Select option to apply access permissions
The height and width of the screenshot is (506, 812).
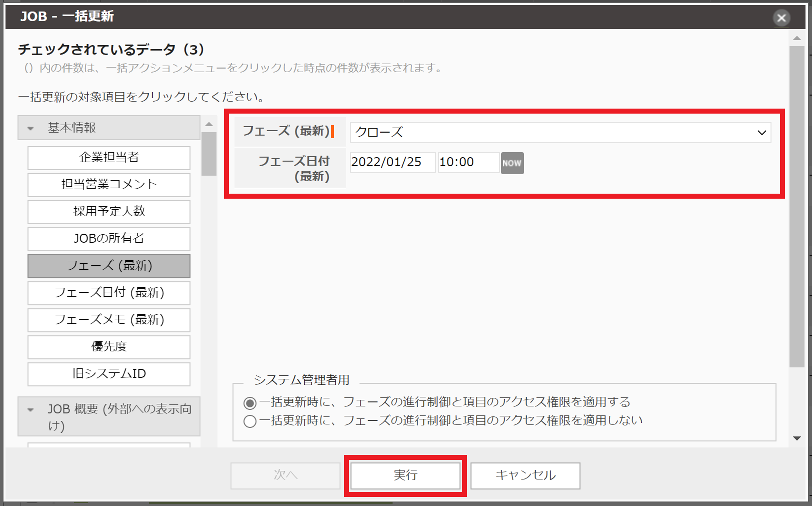(x=250, y=403)
